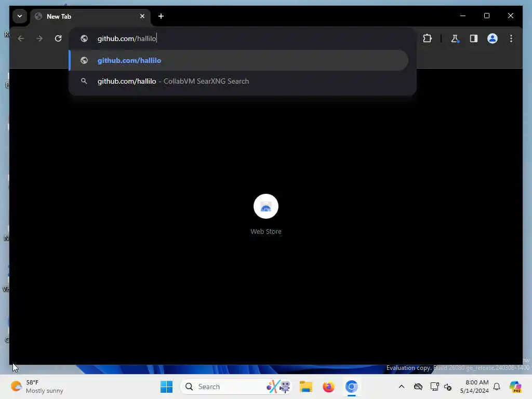The height and width of the screenshot is (399, 532).
Task: Open Chrome Labs flask icon
Action: (x=455, y=38)
